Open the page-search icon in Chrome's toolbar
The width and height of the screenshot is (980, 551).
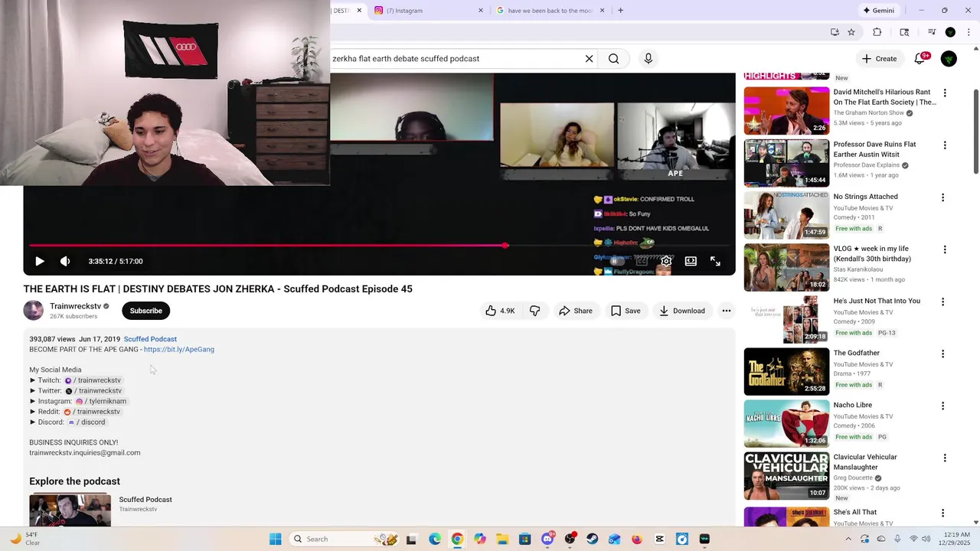904,32
